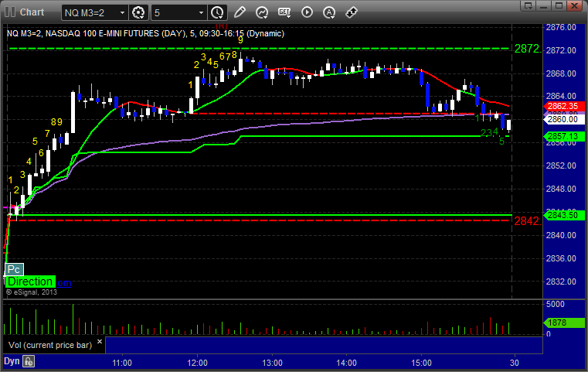Open the alerts 'A' icon
Screen dimensions: 588x372
pos(329,12)
